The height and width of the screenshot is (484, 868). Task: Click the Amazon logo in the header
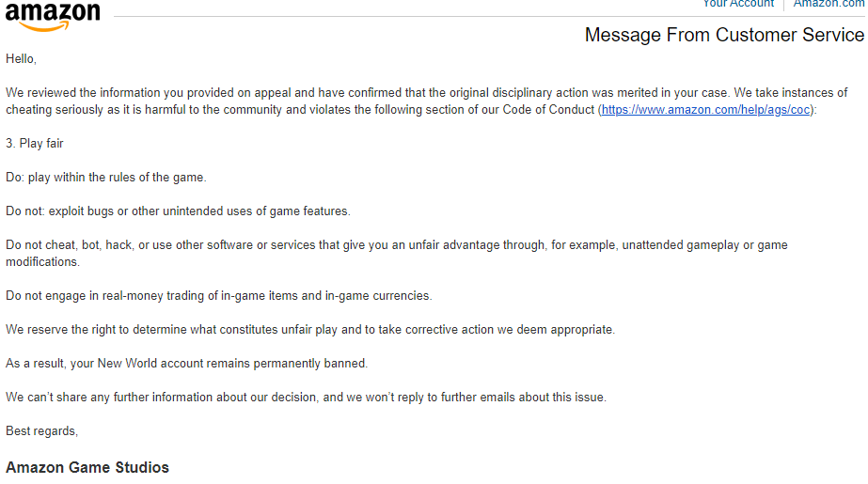click(53, 16)
